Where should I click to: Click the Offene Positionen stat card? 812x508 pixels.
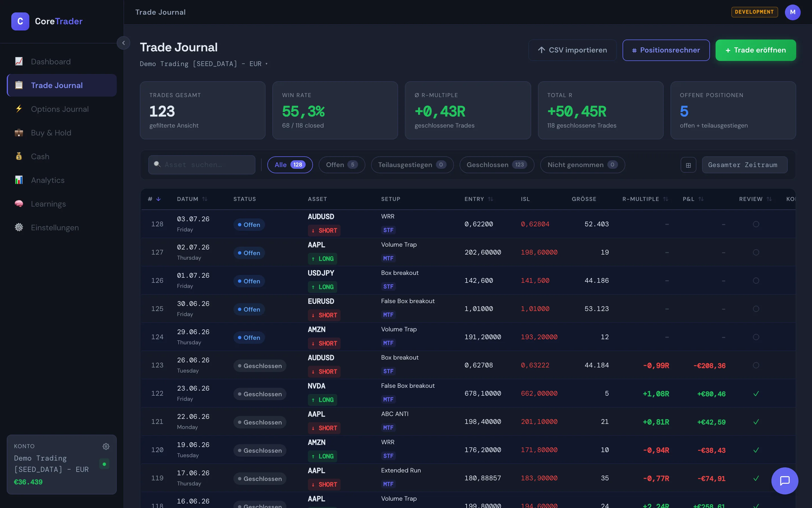pyautogui.click(x=733, y=110)
